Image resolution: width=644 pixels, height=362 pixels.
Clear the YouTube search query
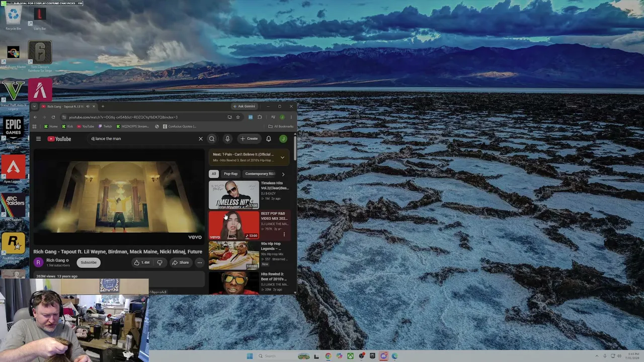point(200,139)
